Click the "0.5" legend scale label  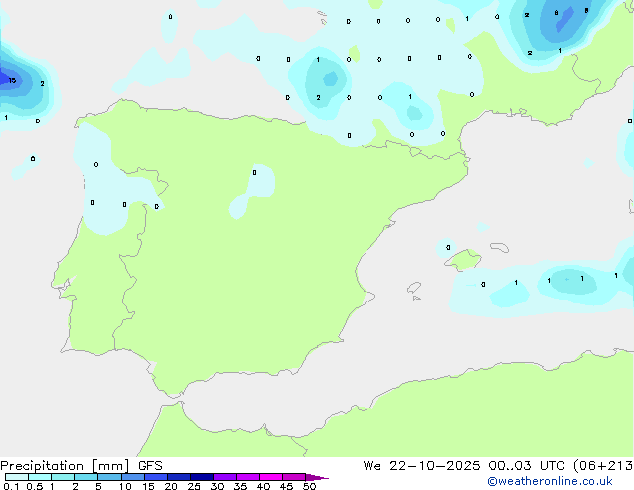pos(35,486)
